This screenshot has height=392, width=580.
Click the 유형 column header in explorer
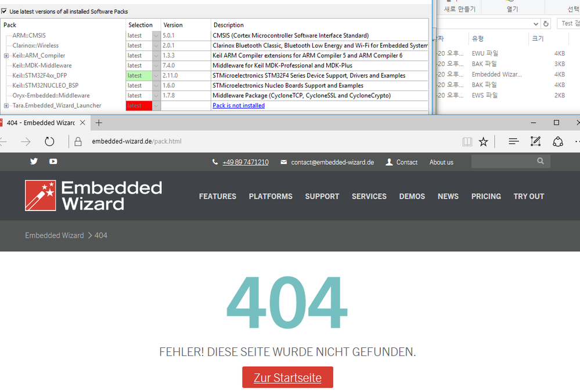(x=499, y=38)
